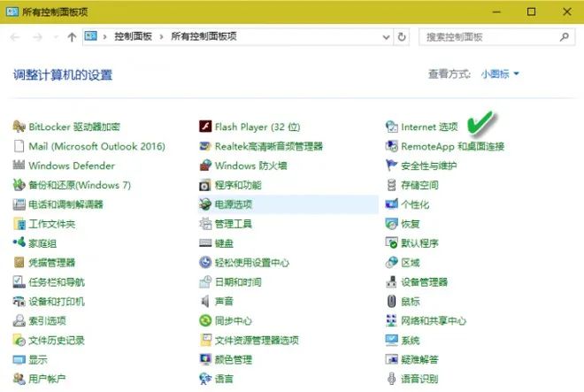This screenshot has width=584, height=392.
Task: Click the 电源选项 icon
Action: [205, 204]
